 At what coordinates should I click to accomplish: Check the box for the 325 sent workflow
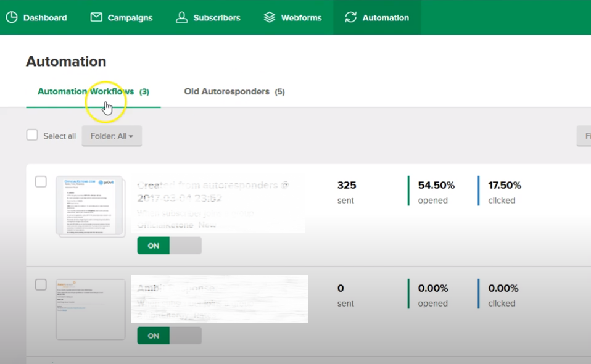coord(41,181)
